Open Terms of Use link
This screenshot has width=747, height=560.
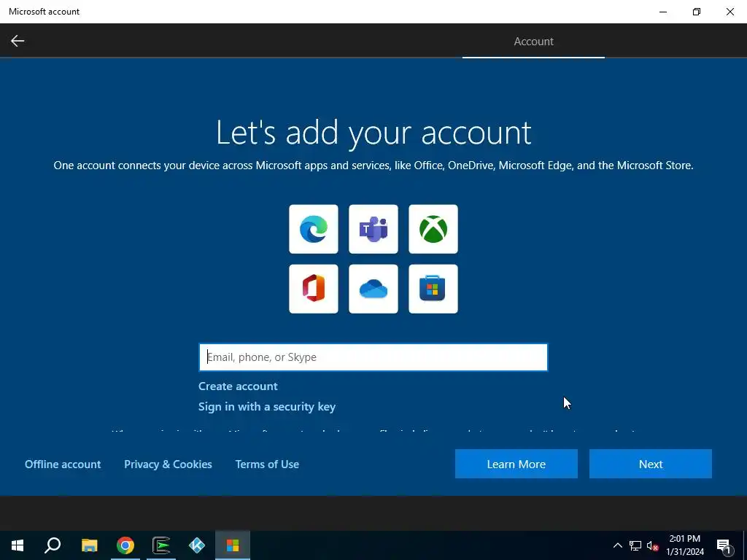click(267, 464)
